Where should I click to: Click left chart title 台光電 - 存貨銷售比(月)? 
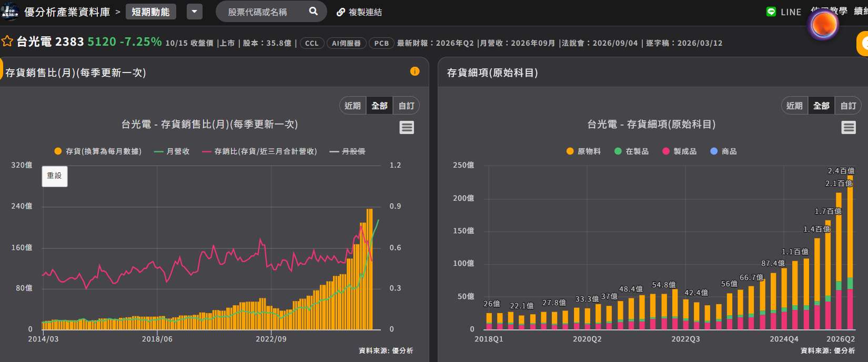point(210,124)
